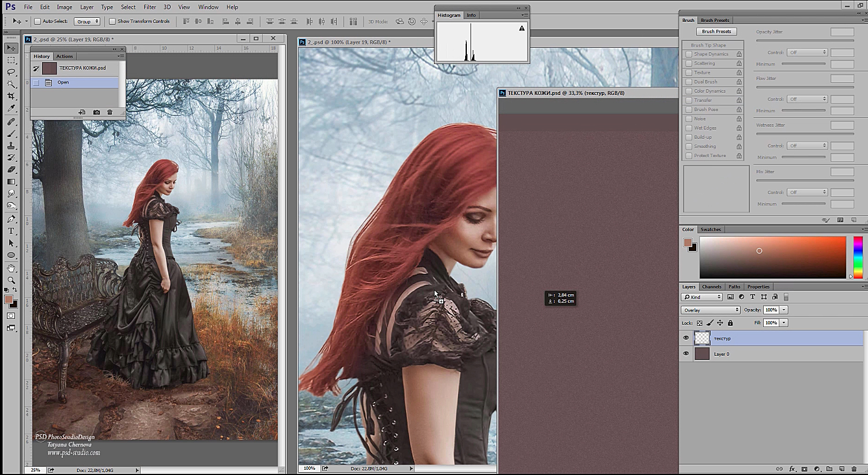
Task: Select the Clone Stamp tool
Action: click(x=11, y=146)
